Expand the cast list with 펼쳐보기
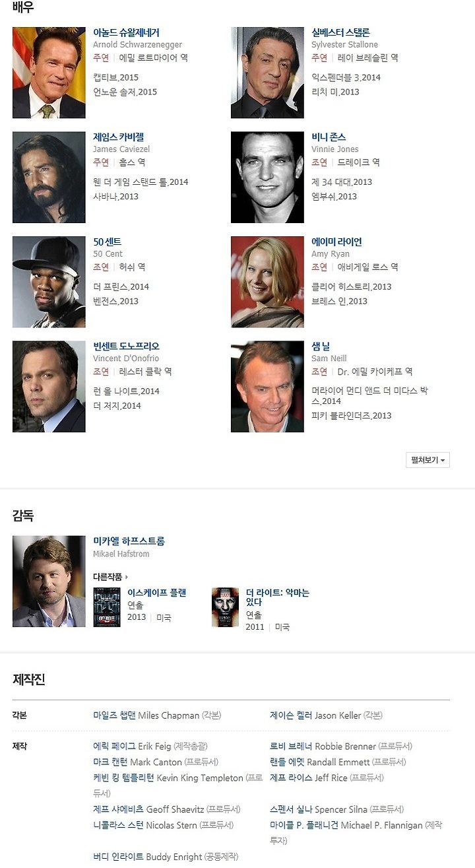 pos(427,460)
